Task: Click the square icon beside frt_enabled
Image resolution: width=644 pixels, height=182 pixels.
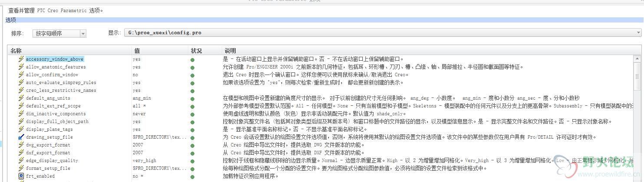Action: tap(21, 176)
